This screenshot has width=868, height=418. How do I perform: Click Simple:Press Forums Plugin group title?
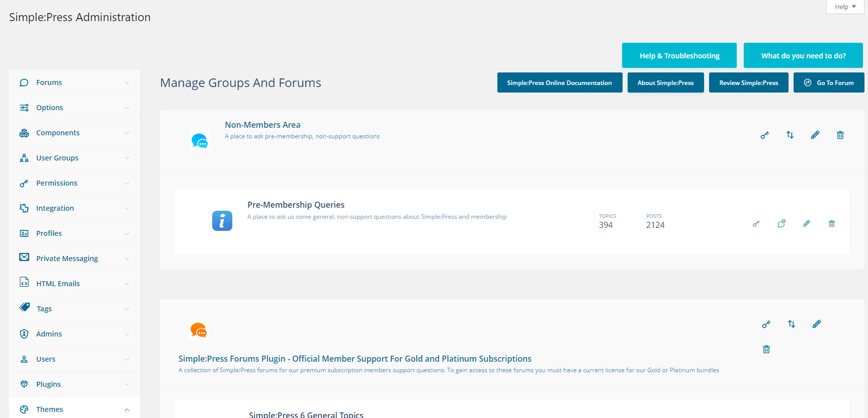pos(355,359)
